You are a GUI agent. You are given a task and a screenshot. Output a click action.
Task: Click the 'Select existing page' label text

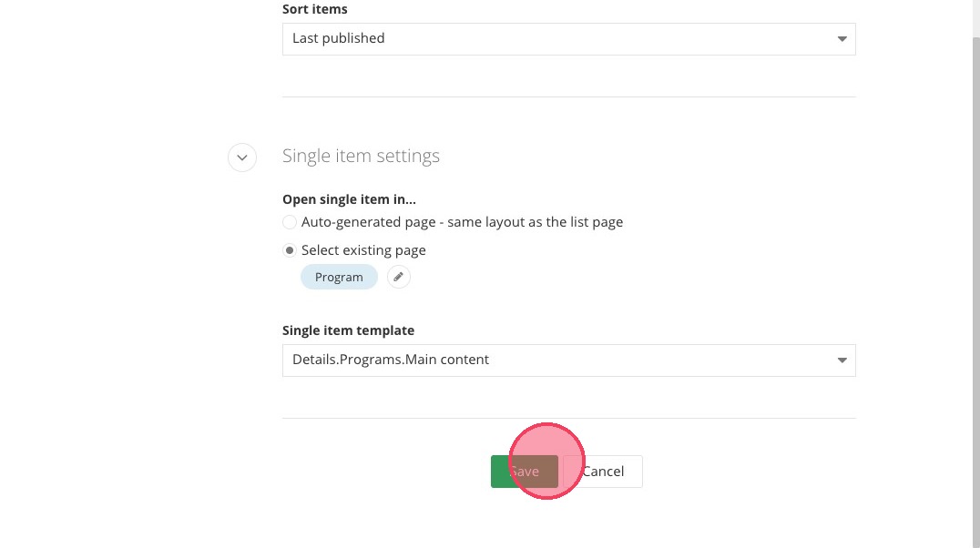point(363,250)
